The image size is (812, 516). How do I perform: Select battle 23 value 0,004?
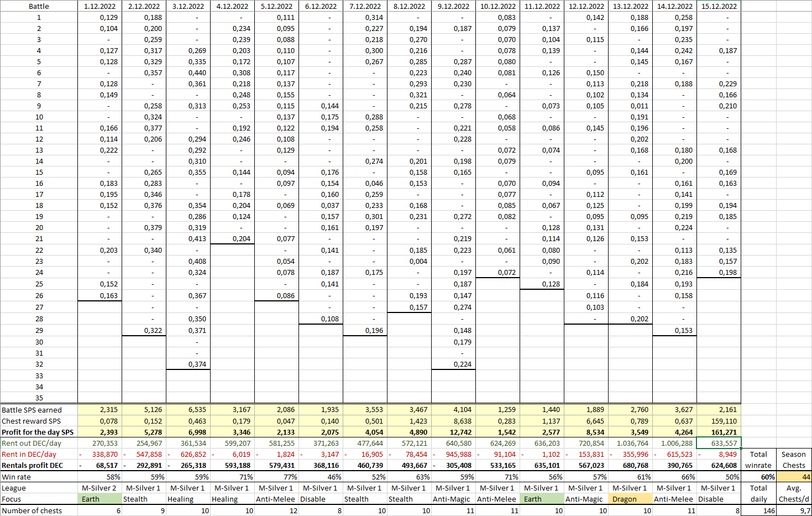(409, 261)
